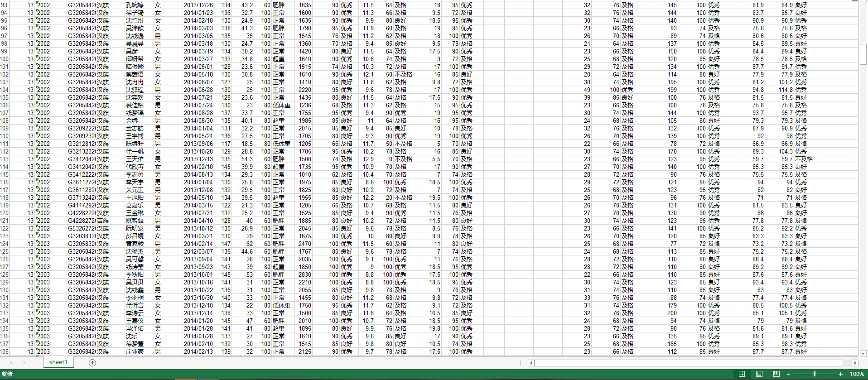Switch to Page Layout view
The image size is (868, 380).
[x=759, y=374]
